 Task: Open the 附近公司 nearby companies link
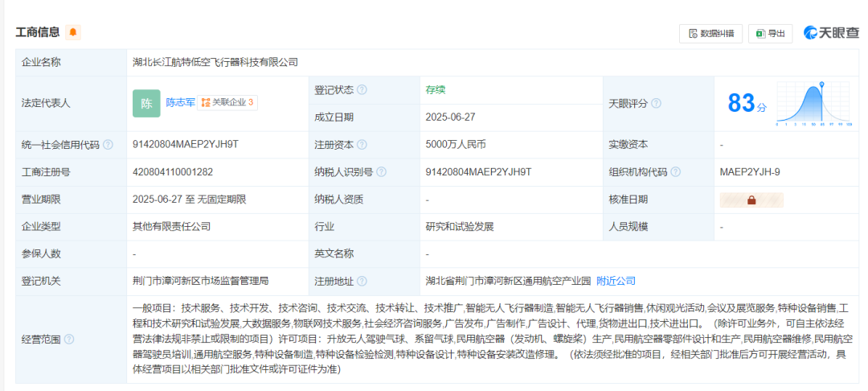(x=616, y=281)
